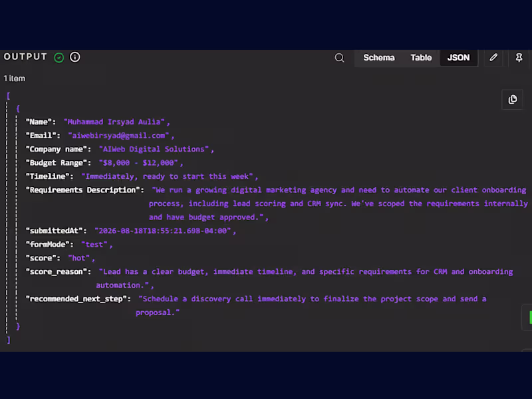Select value "Muhammad Irsyad Aulia"

tap(114, 122)
